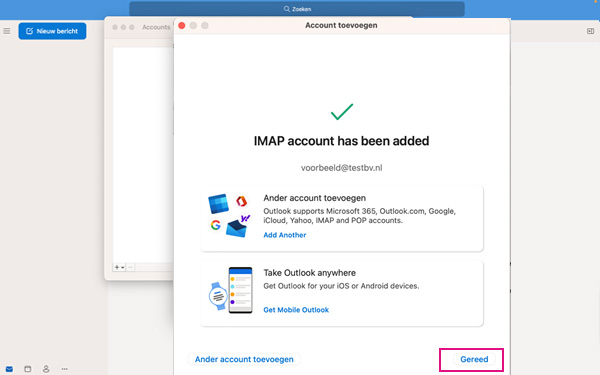
Task: Open the Add Another link
Action: [285, 235]
